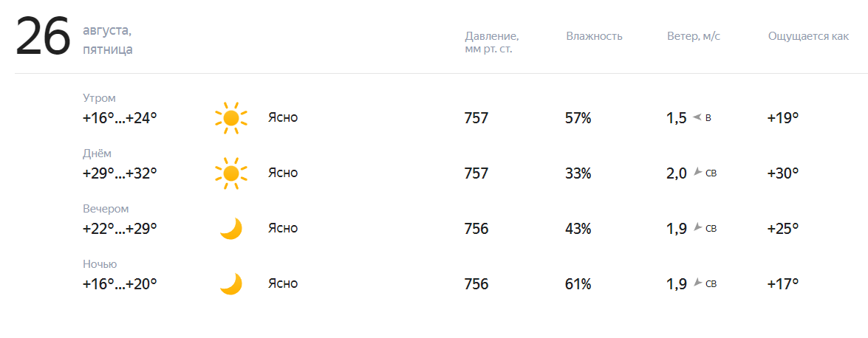This screenshot has height=338, width=868.
Task: Click the Давление column header
Action: (x=491, y=43)
